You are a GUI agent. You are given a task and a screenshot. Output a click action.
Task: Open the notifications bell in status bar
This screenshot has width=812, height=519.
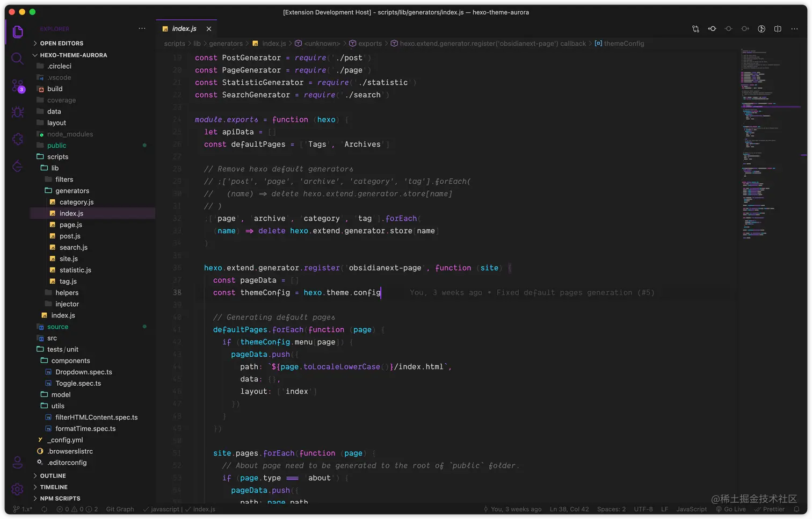click(797, 509)
